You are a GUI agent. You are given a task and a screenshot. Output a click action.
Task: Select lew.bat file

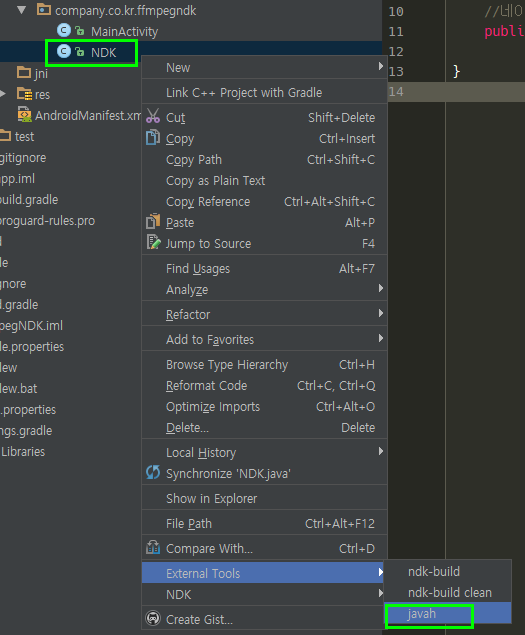pyautogui.click(x=19, y=388)
